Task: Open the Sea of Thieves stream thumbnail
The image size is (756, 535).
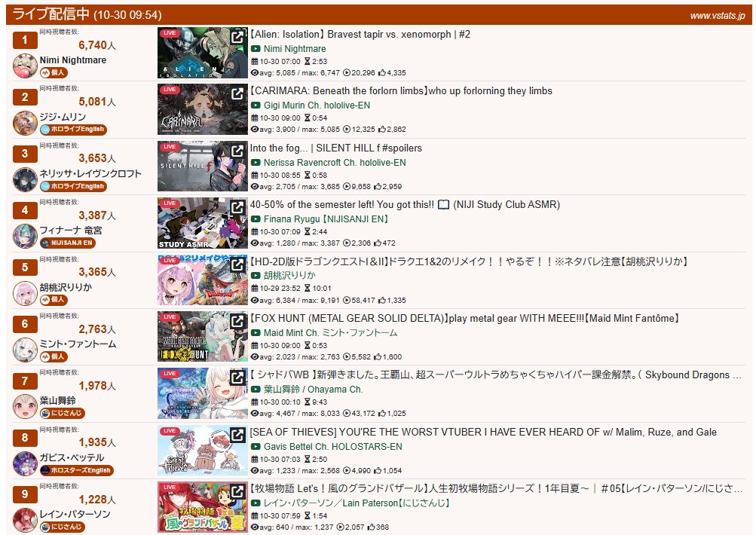Action: [x=202, y=450]
